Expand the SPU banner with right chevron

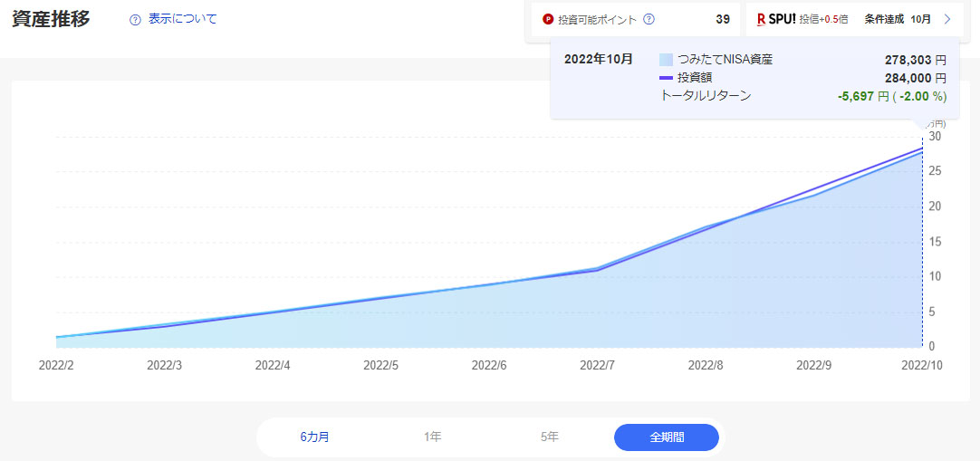click(947, 19)
